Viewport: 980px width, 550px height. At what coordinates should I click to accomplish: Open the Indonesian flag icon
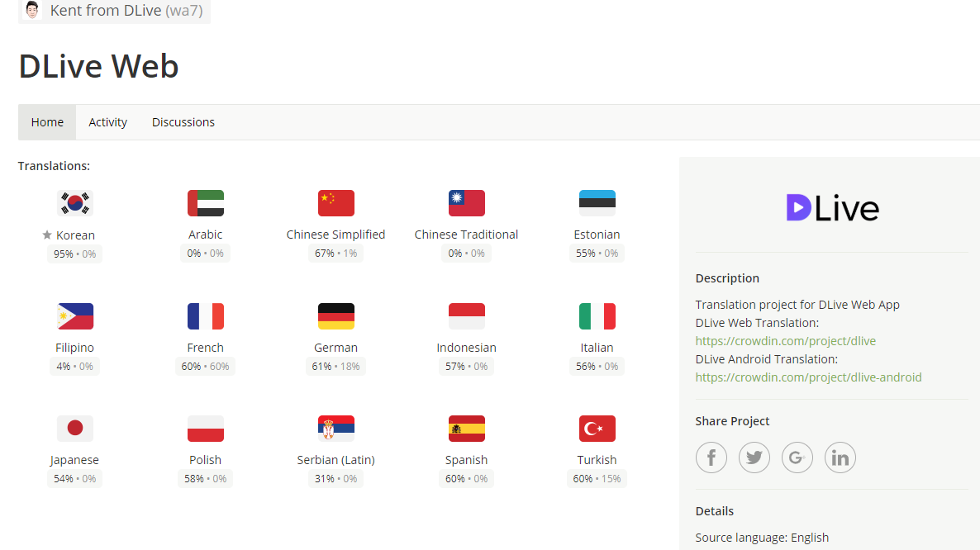coord(467,316)
